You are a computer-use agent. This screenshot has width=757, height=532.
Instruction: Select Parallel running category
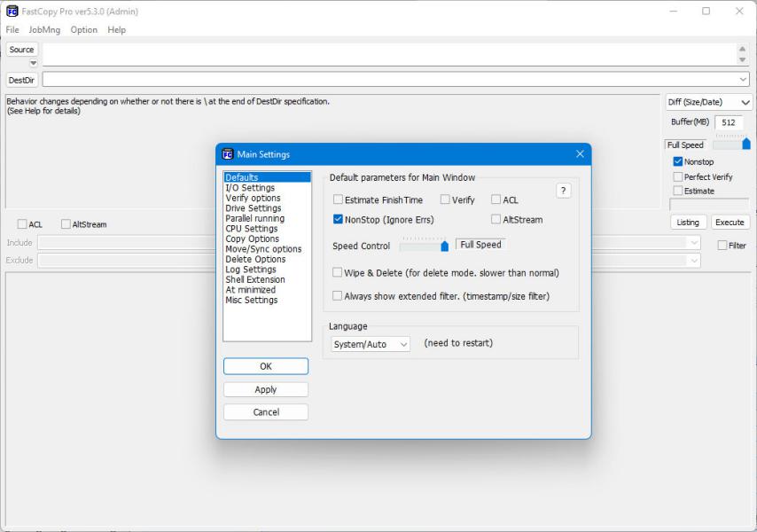(x=267, y=218)
